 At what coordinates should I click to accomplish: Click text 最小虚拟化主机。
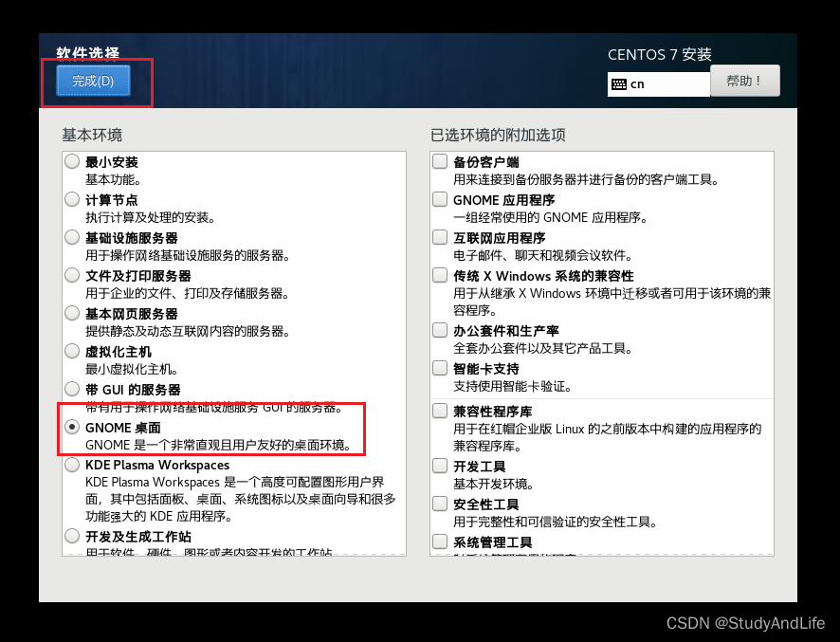pyautogui.click(x=132, y=369)
